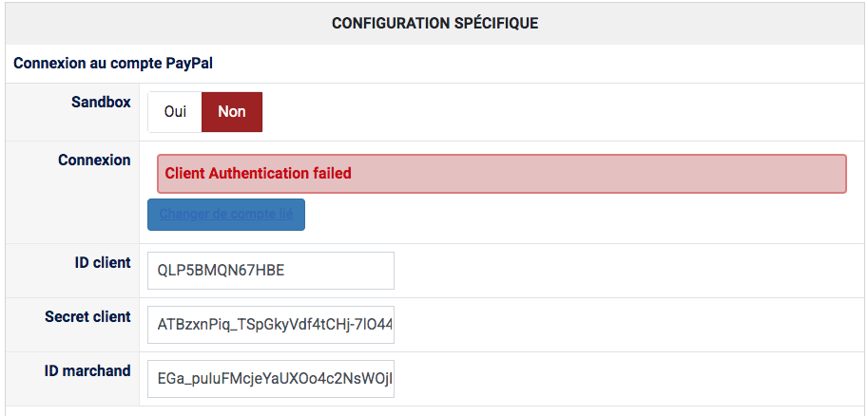The width and height of the screenshot is (868, 416).
Task: Click the Secret client label
Action: tap(87, 316)
